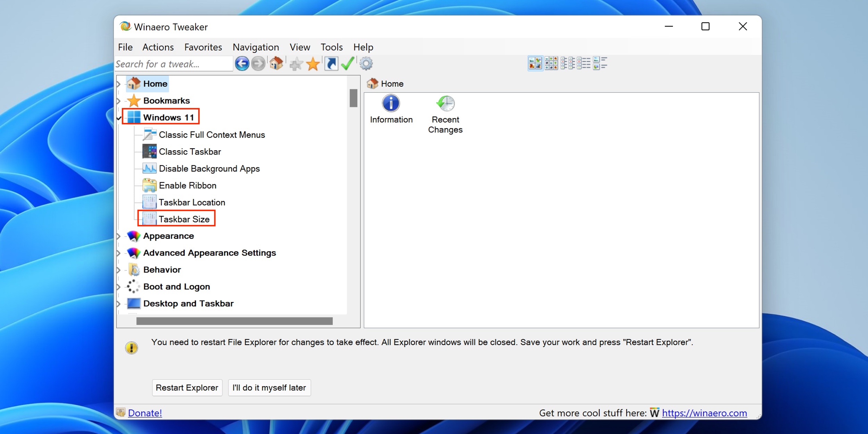Click the Donate! link at bottom
Image resolution: width=868 pixels, height=434 pixels.
[145, 413]
